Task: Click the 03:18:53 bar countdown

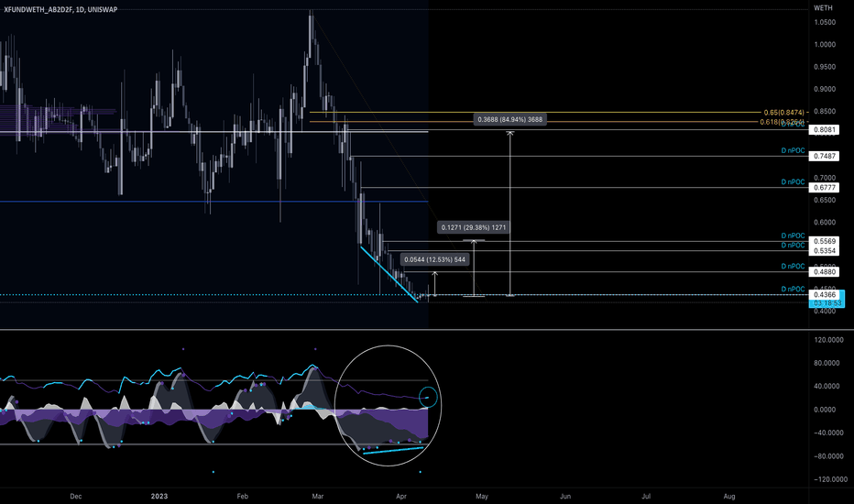Action: (x=827, y=303)
